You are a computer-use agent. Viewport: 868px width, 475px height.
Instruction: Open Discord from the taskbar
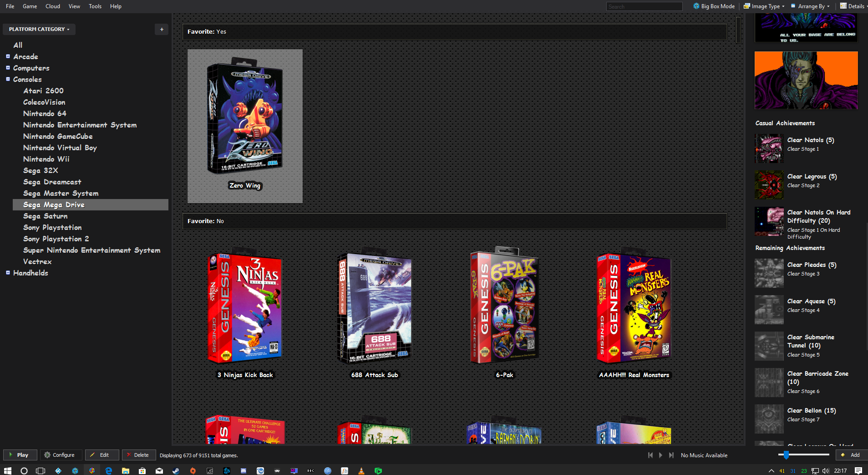point(244,470)
